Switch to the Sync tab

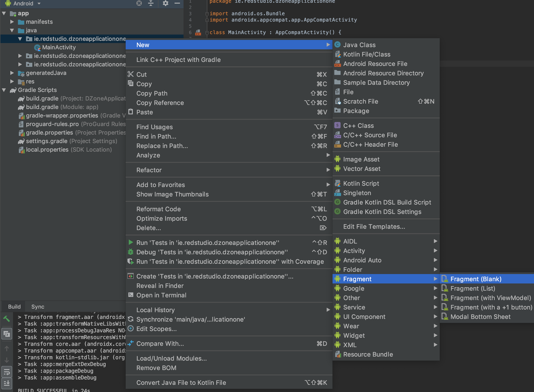(x=38, y=307)
